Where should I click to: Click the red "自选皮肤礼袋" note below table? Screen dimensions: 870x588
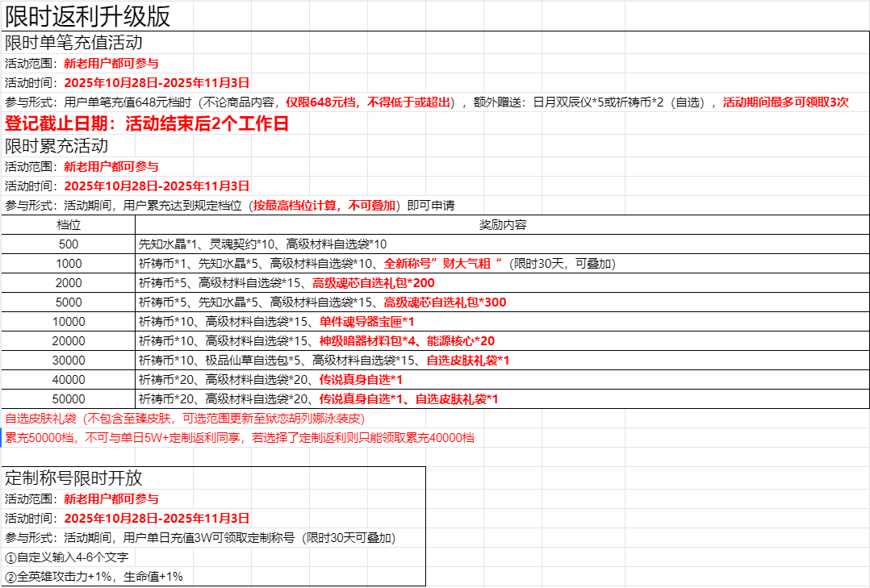point(185,419)
